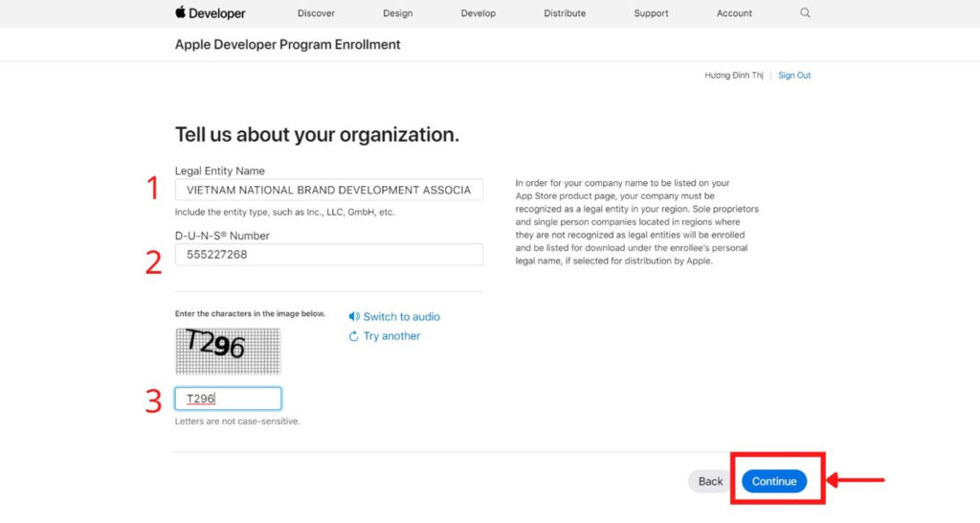Focus the Legal Entity Name field
This screenshot has height=523, width=980.
[x=329, y=190]
